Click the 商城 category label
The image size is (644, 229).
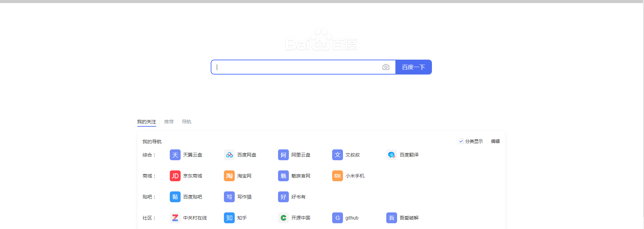(x=149, y=176)
